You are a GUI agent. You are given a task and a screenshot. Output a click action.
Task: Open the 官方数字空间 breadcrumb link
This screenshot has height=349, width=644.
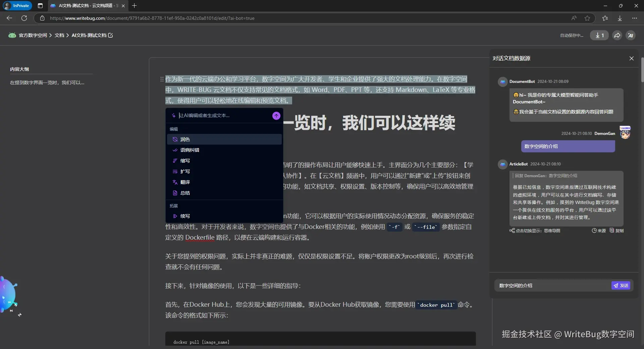(x=32, y=35)
